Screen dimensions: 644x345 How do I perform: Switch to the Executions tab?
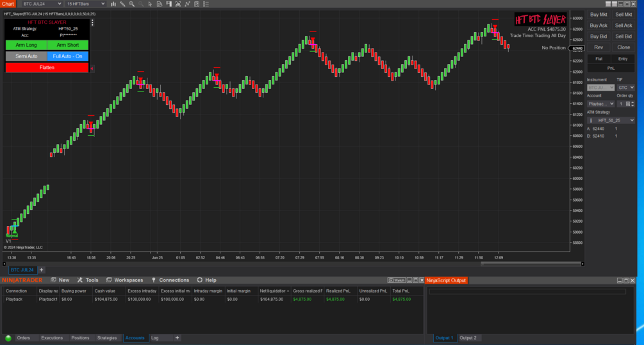pyautogui.click(x=52, y=338)
